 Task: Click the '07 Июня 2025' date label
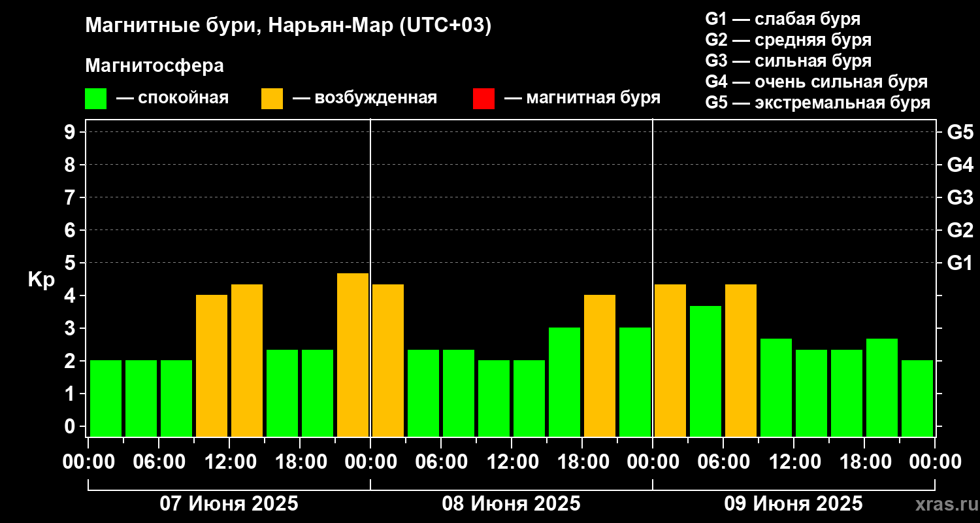pos(229,504)
